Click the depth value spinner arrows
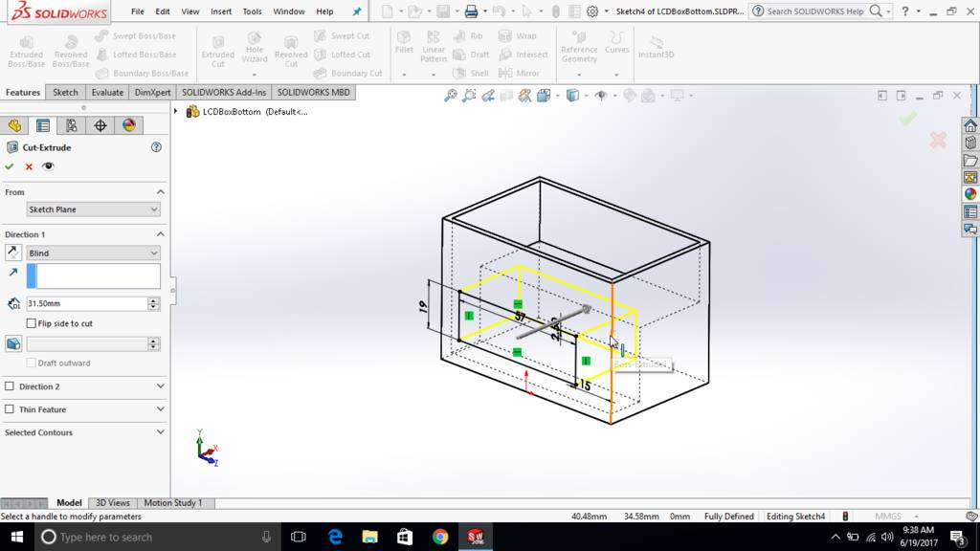 pos(154,303)
